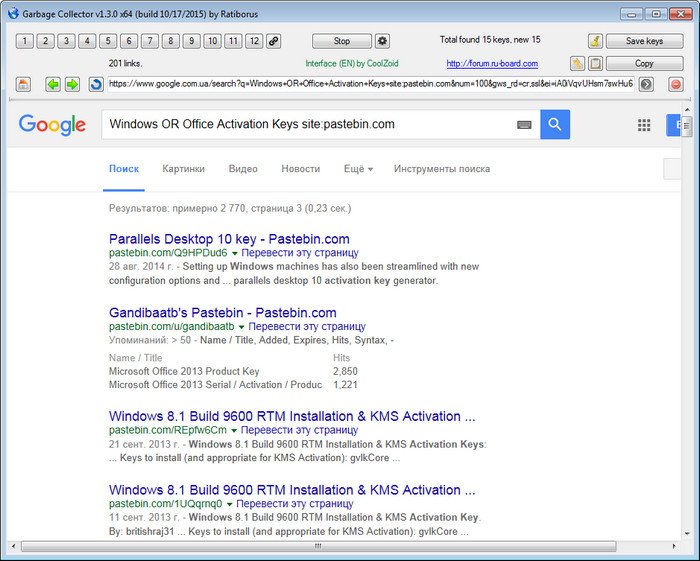Click 'Interface (EN) by CoolZoid' label
Screen dimensions: 700x561
point(352,63)
